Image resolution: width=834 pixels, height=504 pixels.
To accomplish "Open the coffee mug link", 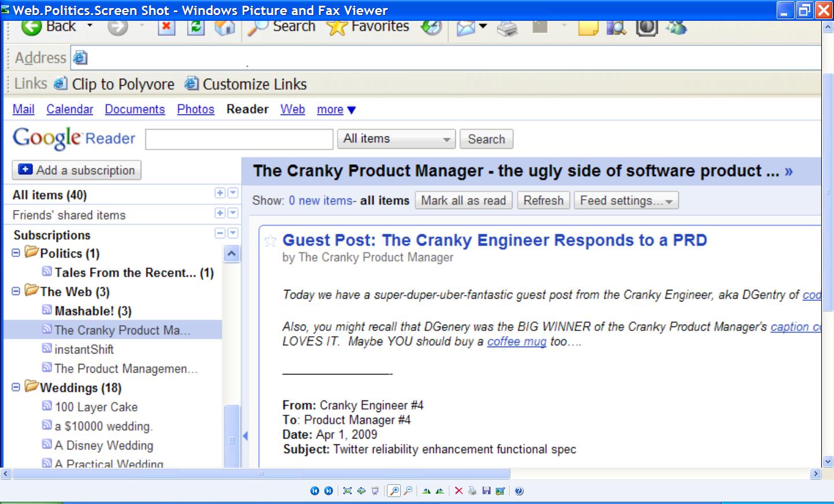I will 517,341.
